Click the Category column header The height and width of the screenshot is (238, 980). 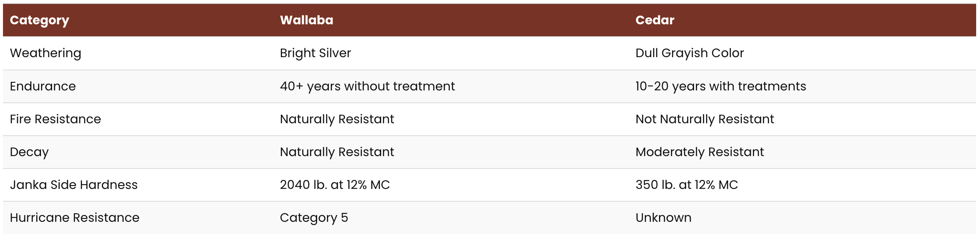39,20
